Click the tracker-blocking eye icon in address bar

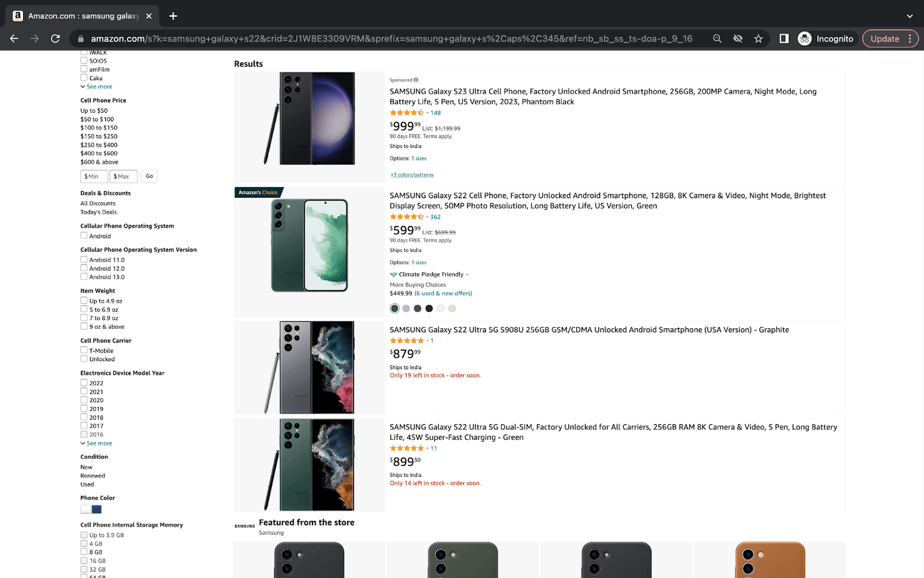[x=737, y=38]
